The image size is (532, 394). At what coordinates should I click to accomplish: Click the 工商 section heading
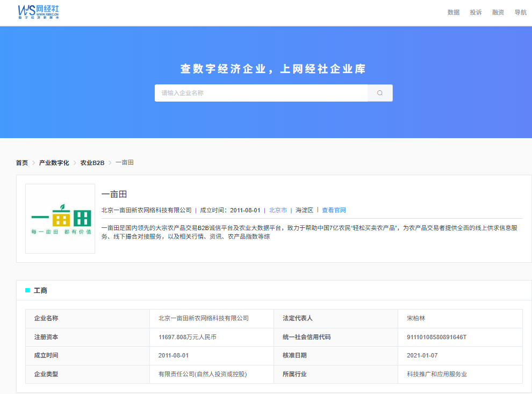(40, 290)
